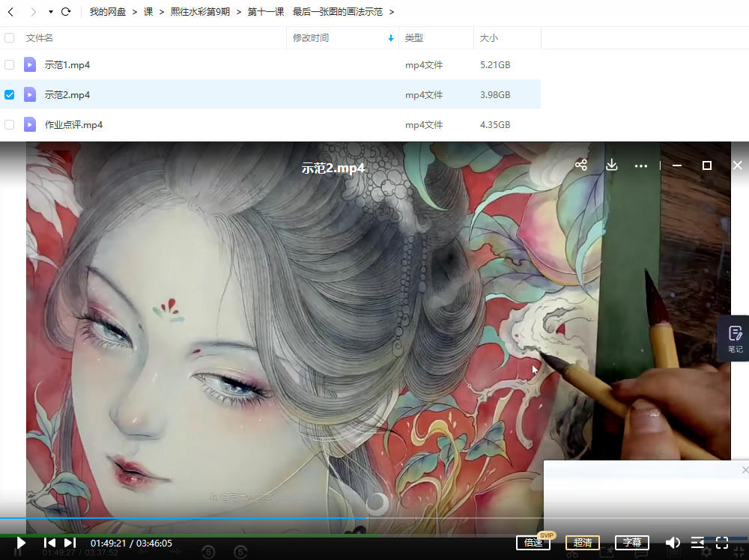Image resolution: width=749 pixels, height=560 pixels.
Task: Open the 超清 quality selector
Action: (583, 543)
